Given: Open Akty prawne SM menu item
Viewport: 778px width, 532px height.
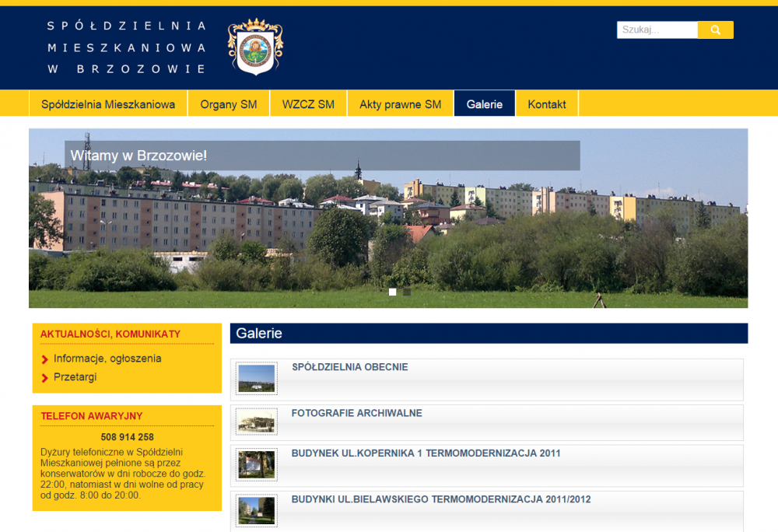Looking at the screenshot, I should click(401, 104).
